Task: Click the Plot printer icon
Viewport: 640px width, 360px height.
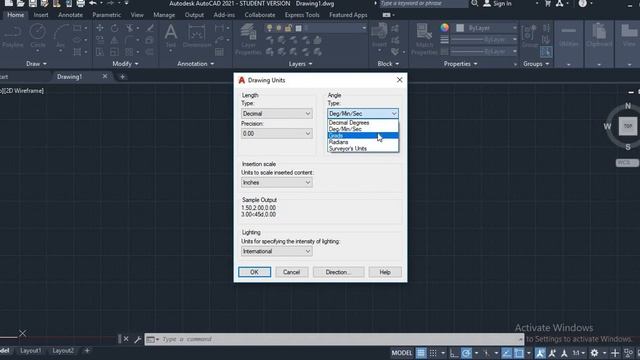Action: 80,4
